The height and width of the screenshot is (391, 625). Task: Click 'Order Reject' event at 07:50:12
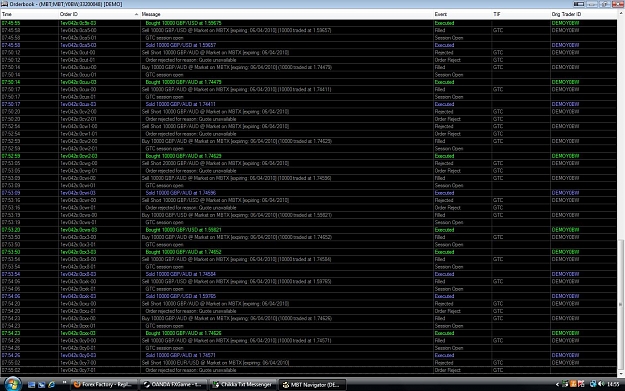click(447, 60)
